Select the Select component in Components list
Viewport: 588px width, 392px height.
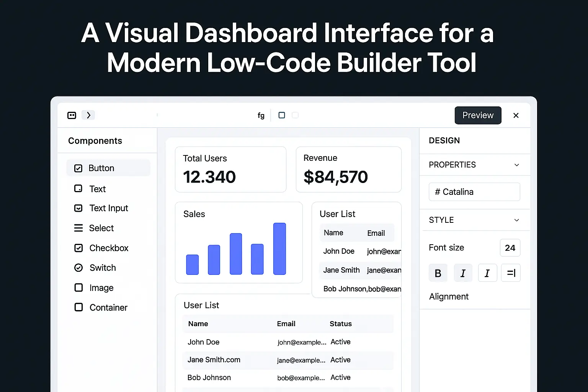click(x=101, y=228)
